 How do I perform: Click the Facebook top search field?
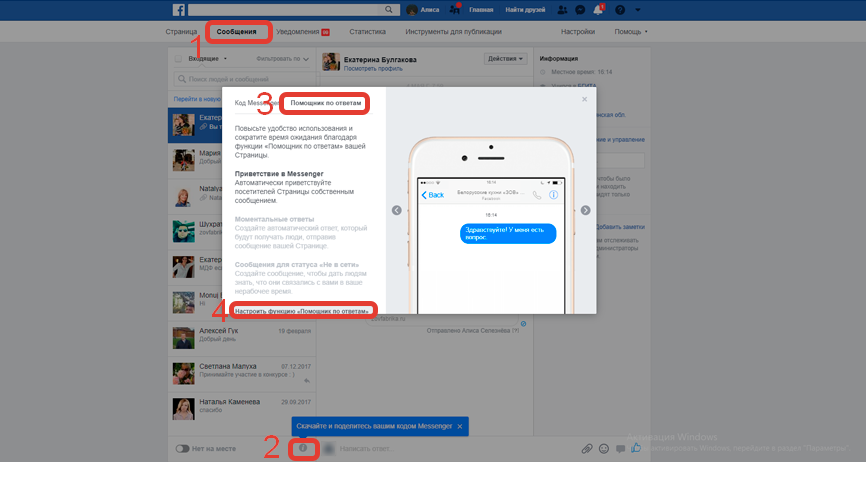click(284, 10)
